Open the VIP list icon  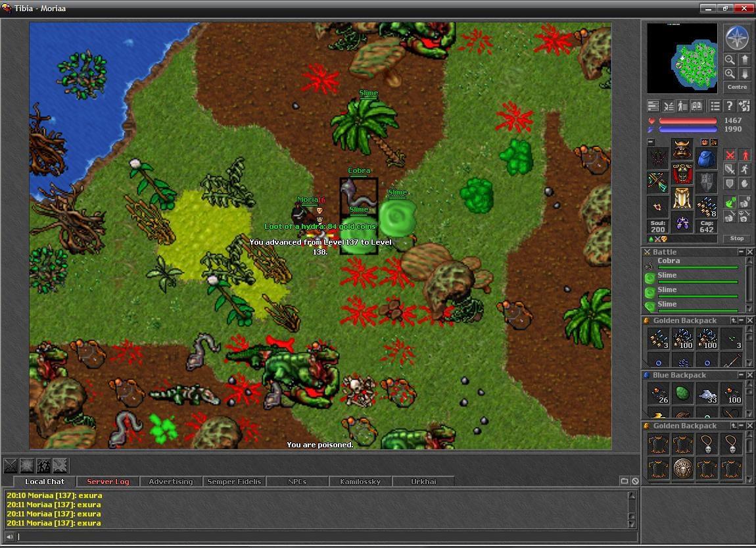point(683,106)
